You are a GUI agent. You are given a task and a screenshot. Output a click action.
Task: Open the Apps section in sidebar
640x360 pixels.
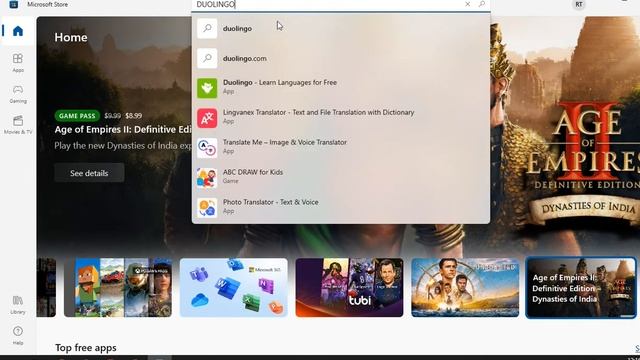[18, 63]
